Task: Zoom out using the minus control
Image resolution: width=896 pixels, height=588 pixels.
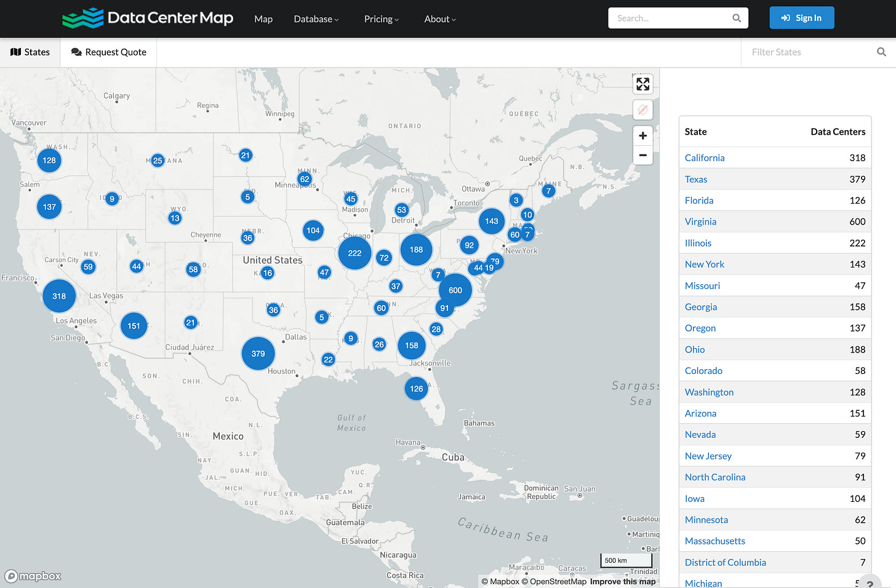Action: [x=642, y=155]
